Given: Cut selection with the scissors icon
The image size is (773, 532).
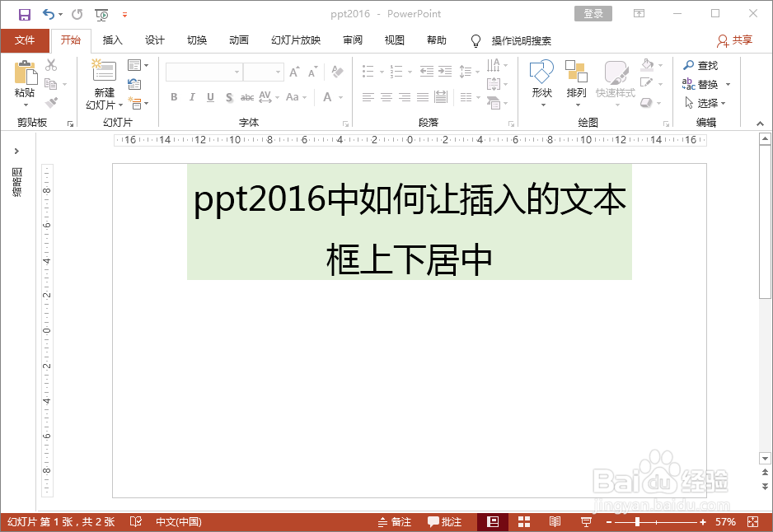Looking at the screenshot, I should pos(51,64).
